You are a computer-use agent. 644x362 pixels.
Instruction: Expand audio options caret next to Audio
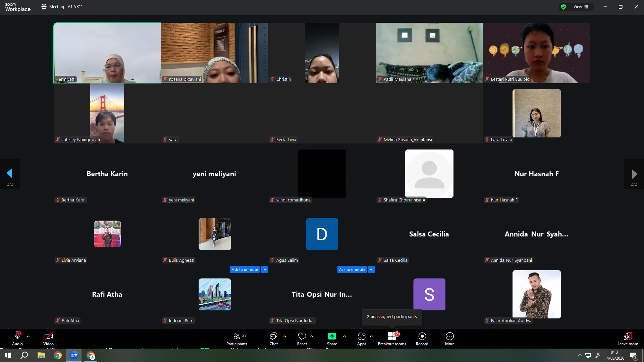(x=28, y=336)
